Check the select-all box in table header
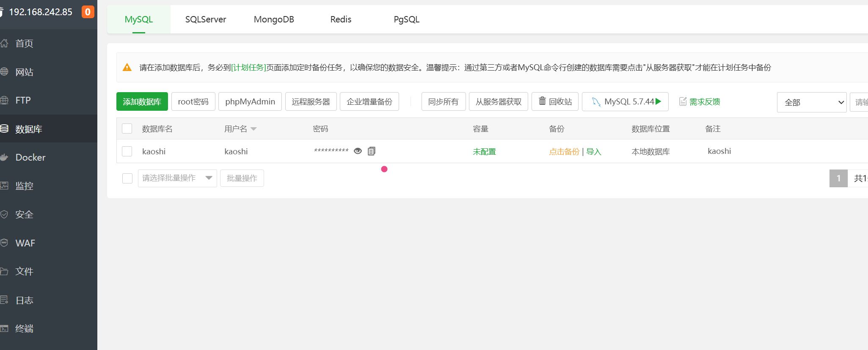Screen dimensions: 868x350 127,129
